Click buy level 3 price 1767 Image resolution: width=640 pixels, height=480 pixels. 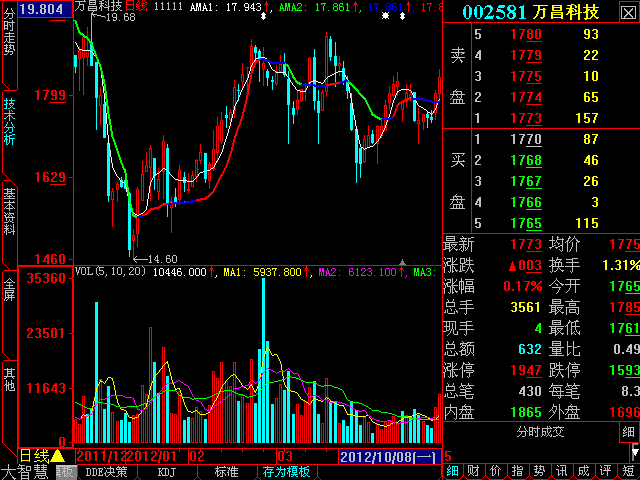pos(526,181)
